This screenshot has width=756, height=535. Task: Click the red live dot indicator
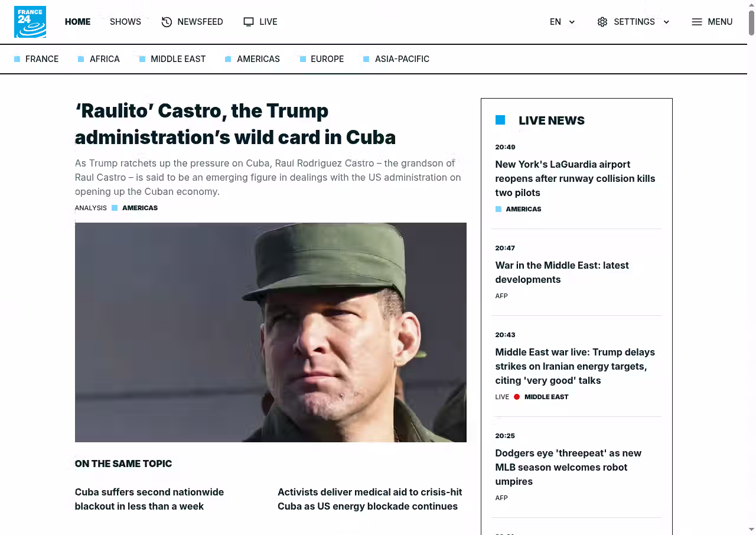517,397
